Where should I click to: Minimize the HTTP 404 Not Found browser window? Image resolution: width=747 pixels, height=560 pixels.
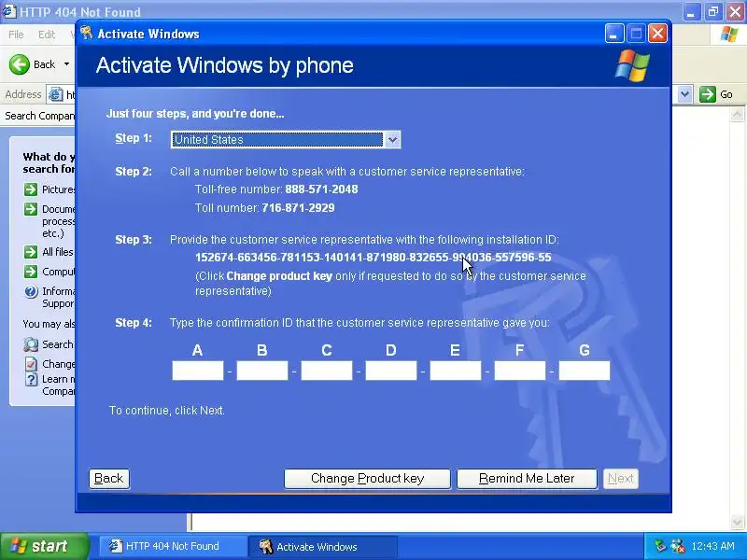coord(691,12)
